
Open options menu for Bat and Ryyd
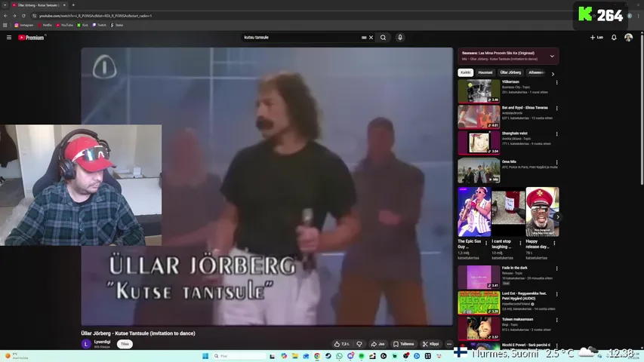click(557, 109)
